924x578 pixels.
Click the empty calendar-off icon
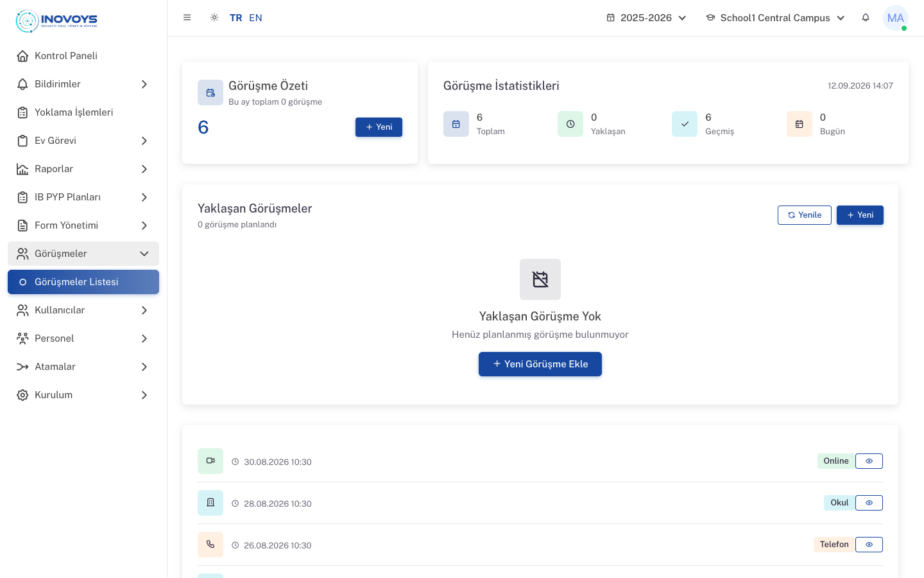540,279
